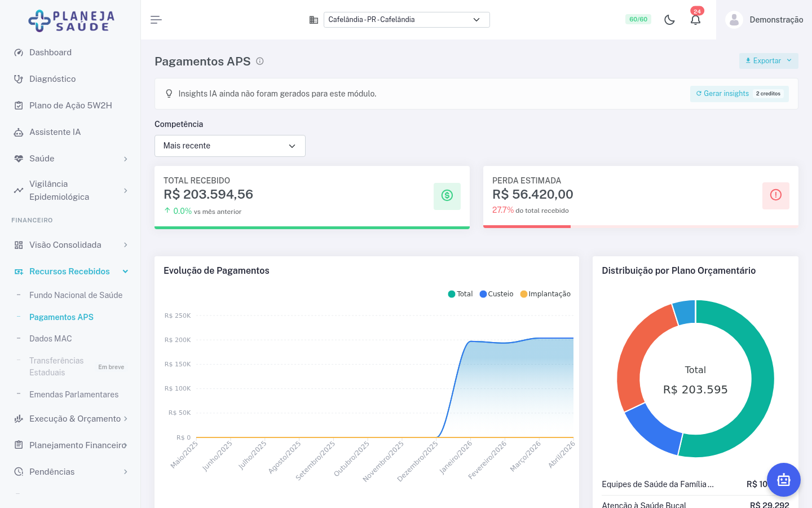The height and width of the screenshot is (508, 812).
Task: Click the user avatar icon
Action: point(734,20)
